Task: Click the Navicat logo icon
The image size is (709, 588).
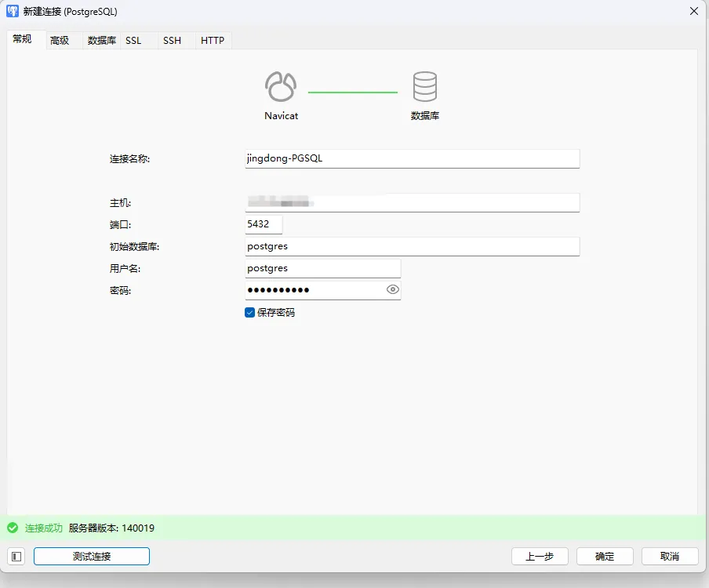Action: click(x=281, y=86)
